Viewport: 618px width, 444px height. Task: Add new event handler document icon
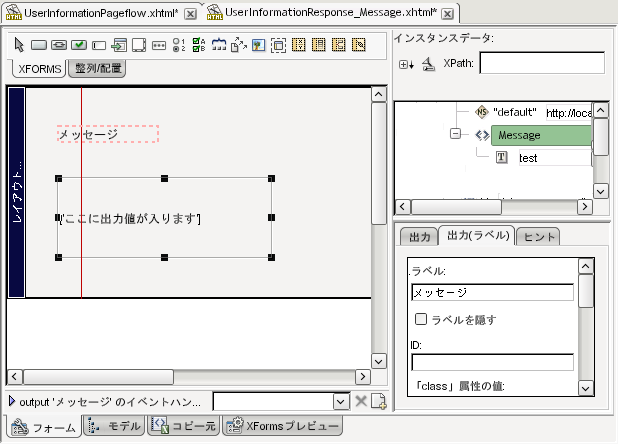[x=378, y=401]
